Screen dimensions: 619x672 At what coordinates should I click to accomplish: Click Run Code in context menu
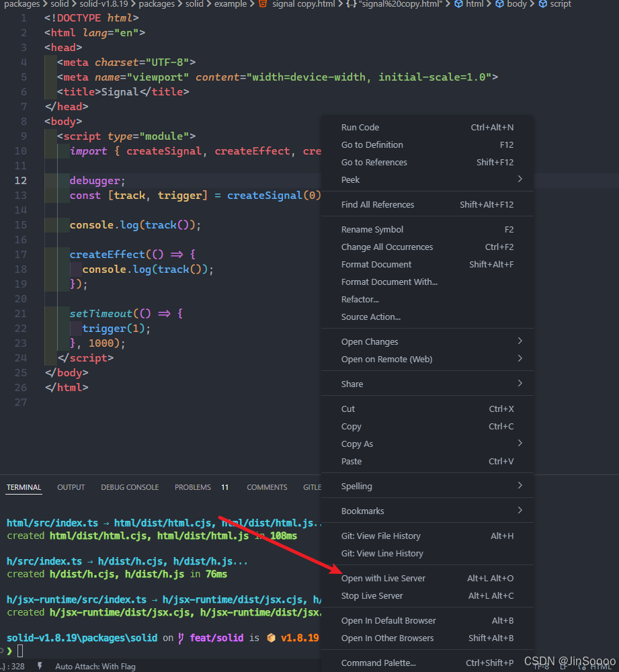tap(427, 127)
